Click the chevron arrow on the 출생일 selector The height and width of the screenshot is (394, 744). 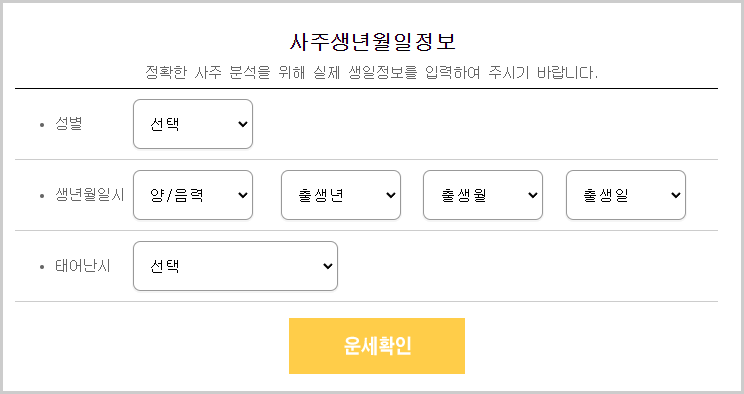point(676,195)
